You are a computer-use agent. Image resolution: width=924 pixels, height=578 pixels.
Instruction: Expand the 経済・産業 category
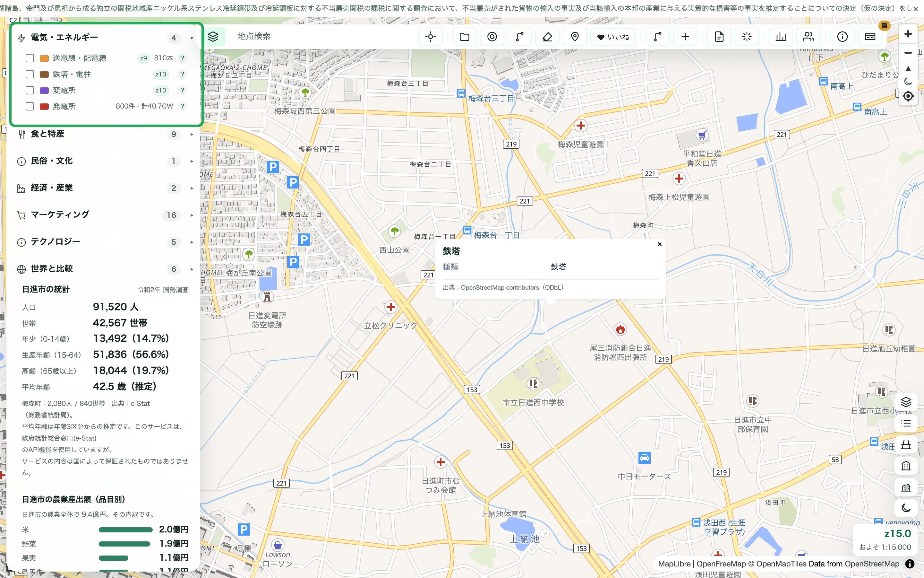pos(106,188)
